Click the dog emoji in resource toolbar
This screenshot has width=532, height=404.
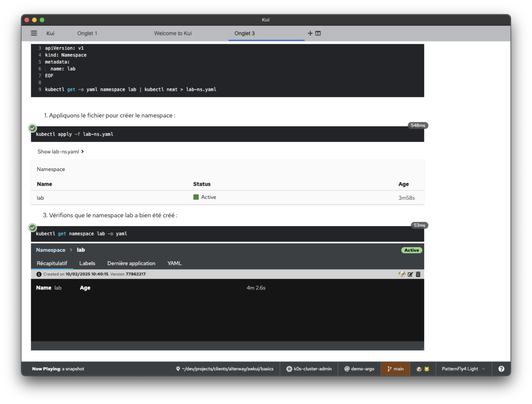point(402,274)
